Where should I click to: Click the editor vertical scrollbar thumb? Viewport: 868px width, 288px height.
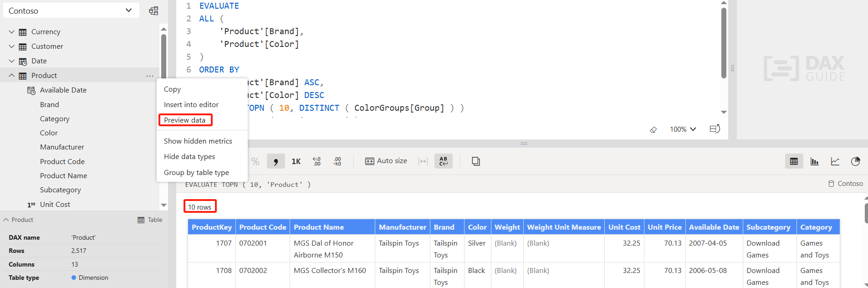point(724,43)
